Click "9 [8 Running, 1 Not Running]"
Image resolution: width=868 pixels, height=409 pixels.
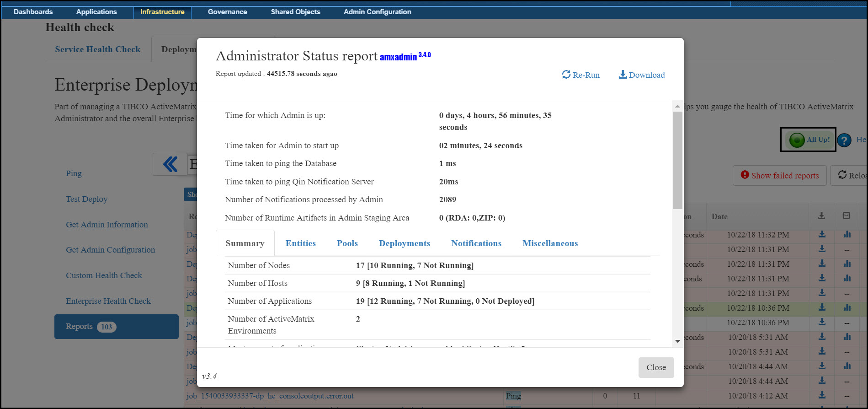click(410, 283)
